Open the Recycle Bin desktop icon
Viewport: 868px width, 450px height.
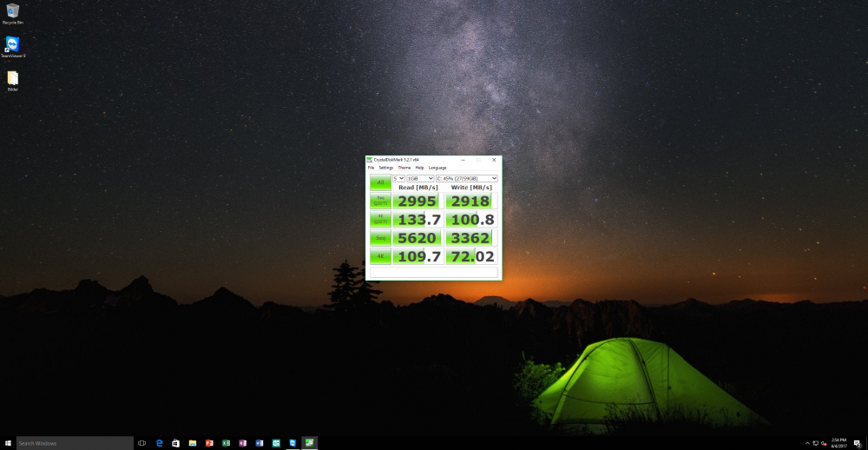coord(13,14)
